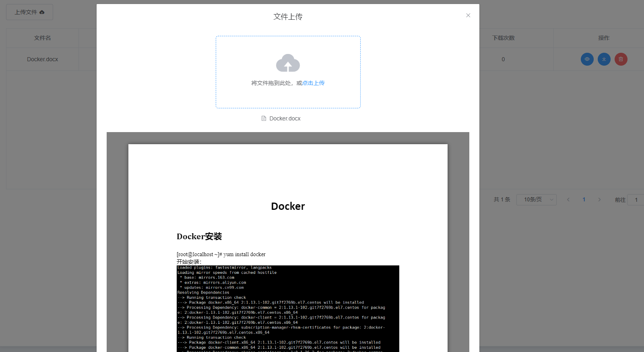Click the Docker.docx table cell
This screenshot has height=352, width=644.
(x=42, y=59)
